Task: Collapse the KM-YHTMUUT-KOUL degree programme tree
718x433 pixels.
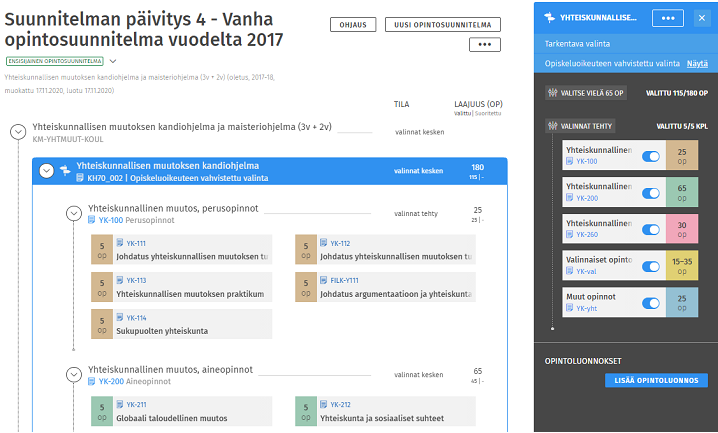Action: pos(18,132)
